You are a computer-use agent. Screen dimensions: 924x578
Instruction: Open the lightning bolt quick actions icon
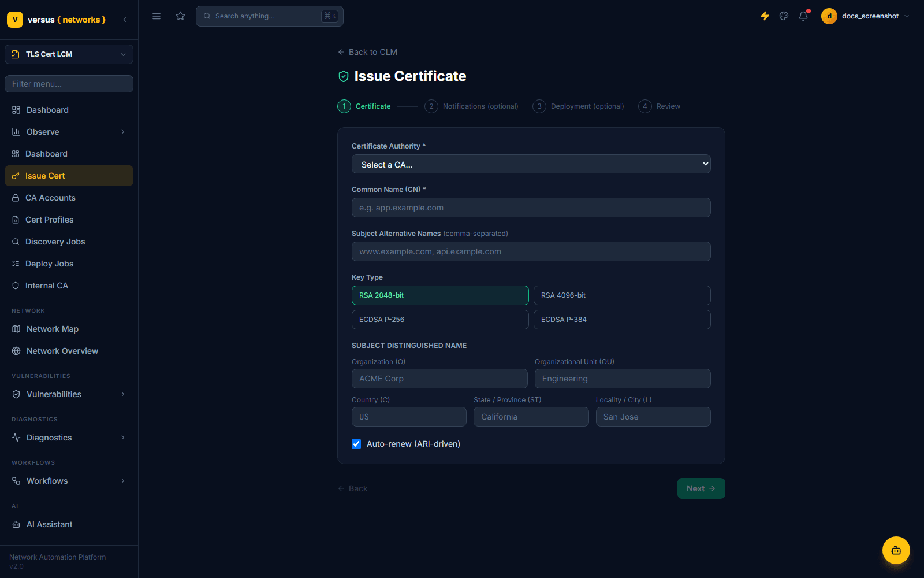[765, 16]
